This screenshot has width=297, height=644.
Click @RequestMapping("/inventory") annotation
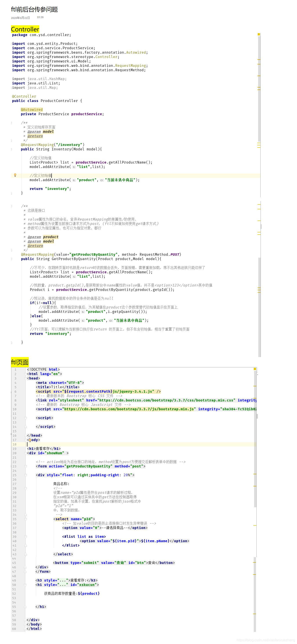tap(53, 145)
